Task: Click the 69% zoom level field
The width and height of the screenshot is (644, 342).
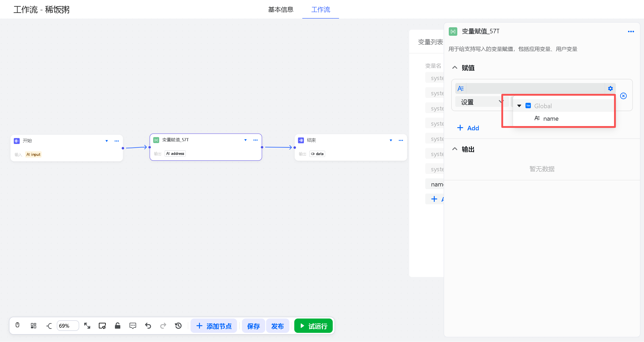Action: (x=68, y=326)
